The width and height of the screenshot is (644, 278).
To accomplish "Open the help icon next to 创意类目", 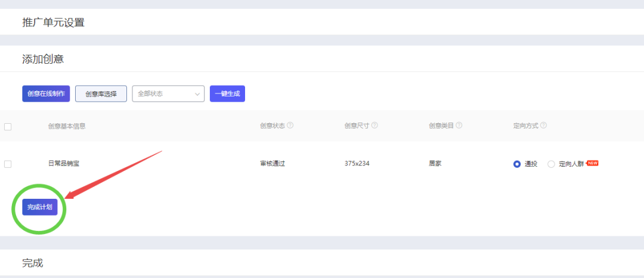I will pos(459,126).
